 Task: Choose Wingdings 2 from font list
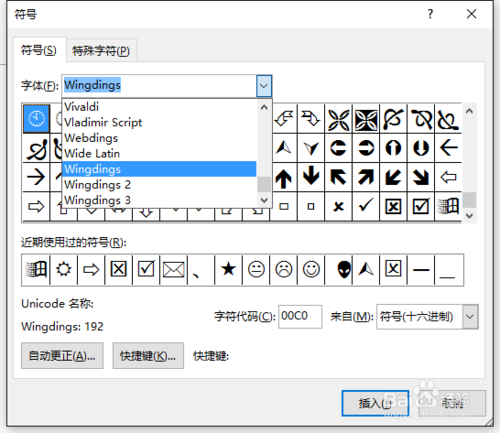[159, 185]
